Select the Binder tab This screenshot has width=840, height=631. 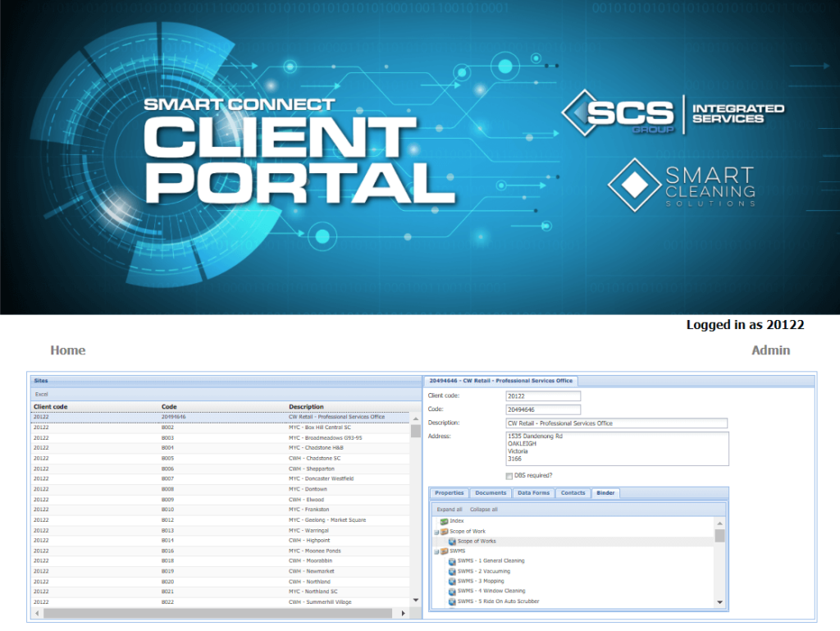pyautogui.click(x=605, y=493)
